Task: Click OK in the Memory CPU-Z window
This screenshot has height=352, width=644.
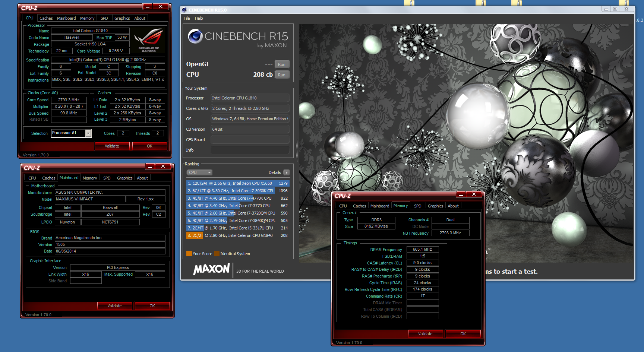Action: 463,334
